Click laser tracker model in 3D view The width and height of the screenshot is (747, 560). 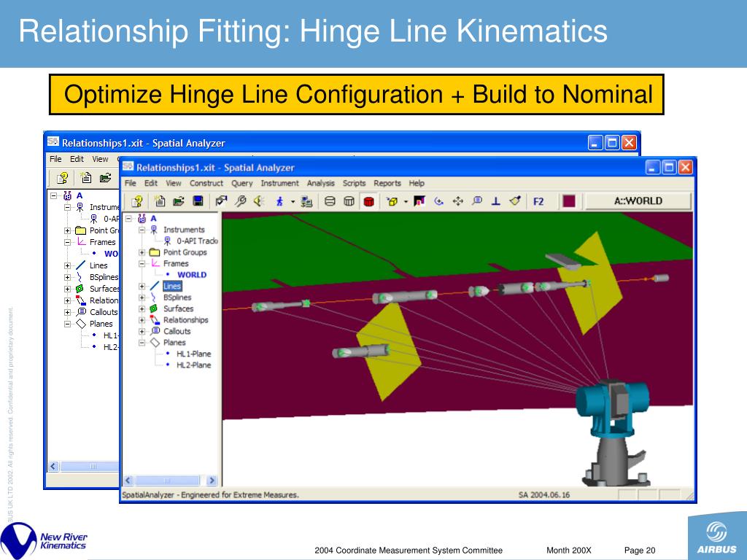tap(612, 432)
